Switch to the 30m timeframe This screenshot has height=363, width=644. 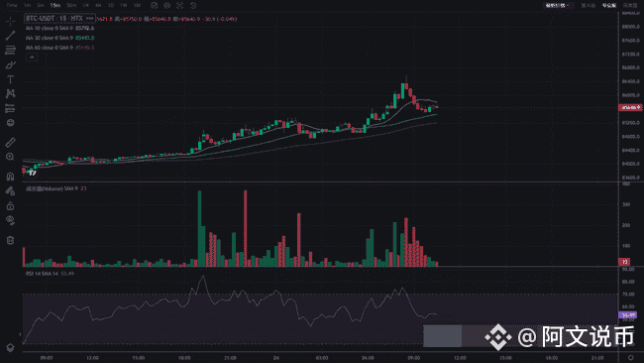71,5
